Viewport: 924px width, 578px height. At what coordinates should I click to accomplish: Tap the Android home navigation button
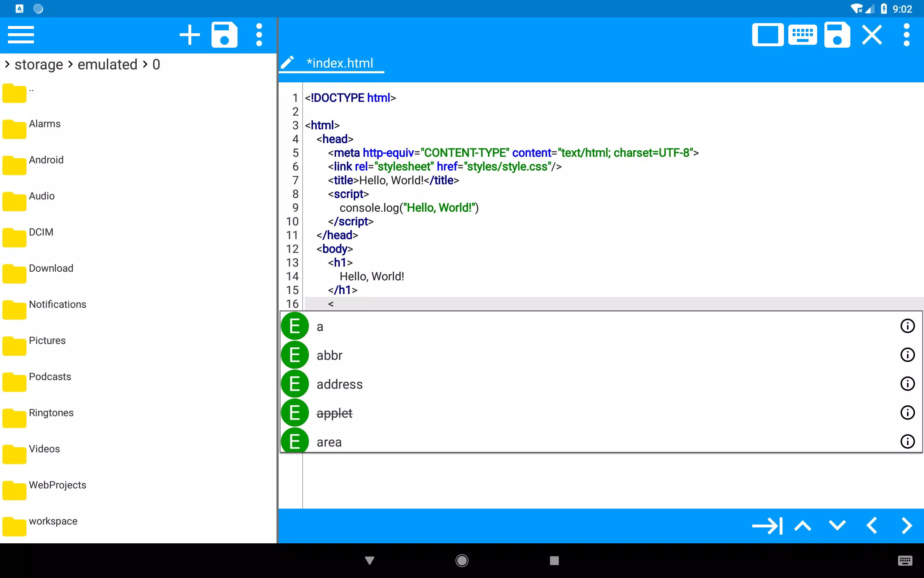coord(462,560)
